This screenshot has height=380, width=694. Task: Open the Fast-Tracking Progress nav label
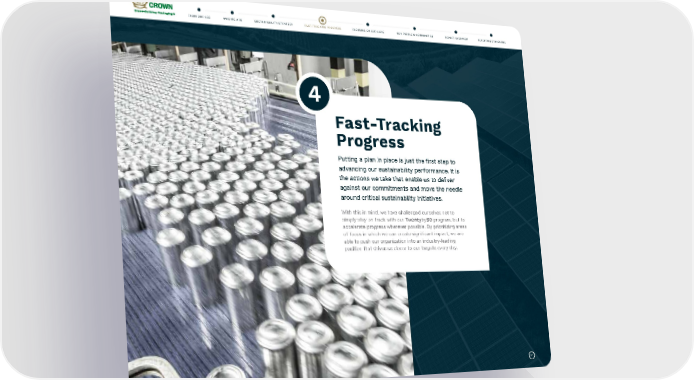pyautogui.click(x=322, y=28)
